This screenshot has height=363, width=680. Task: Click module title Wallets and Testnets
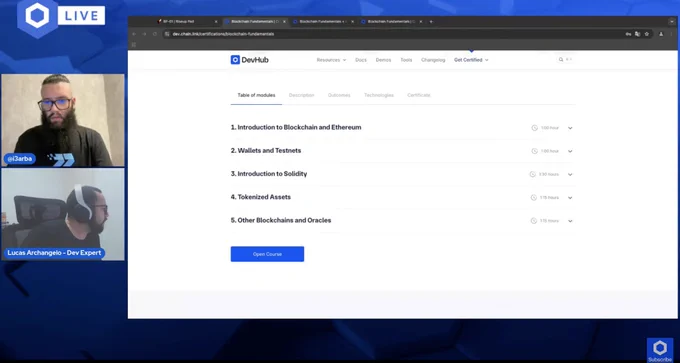(x=266, y=150)
